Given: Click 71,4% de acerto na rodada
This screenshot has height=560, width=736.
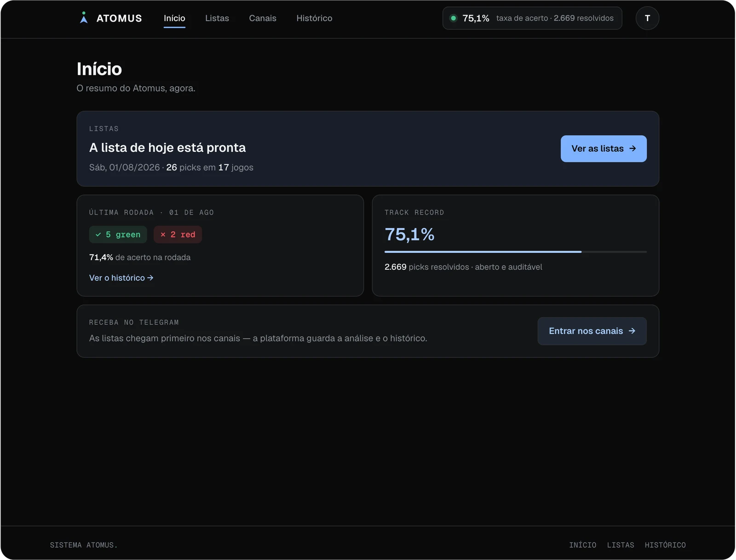Looking at the screenshot, I should (140, 257).
